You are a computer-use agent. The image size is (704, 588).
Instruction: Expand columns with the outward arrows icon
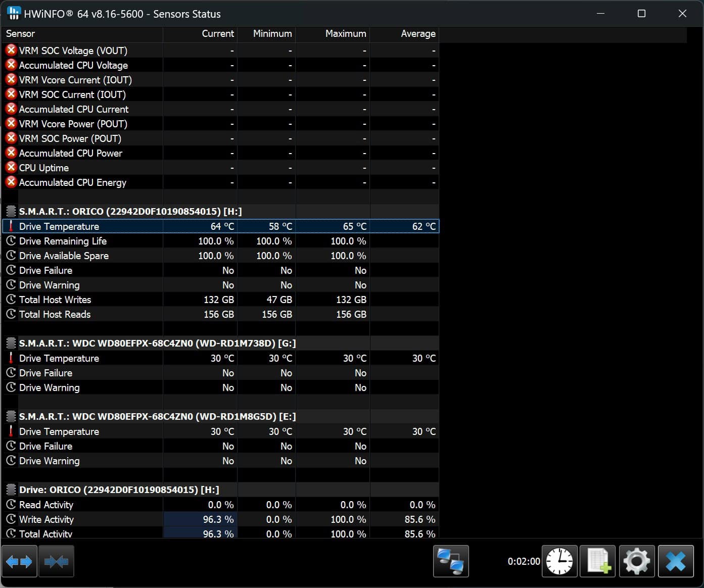click(19, 561)
